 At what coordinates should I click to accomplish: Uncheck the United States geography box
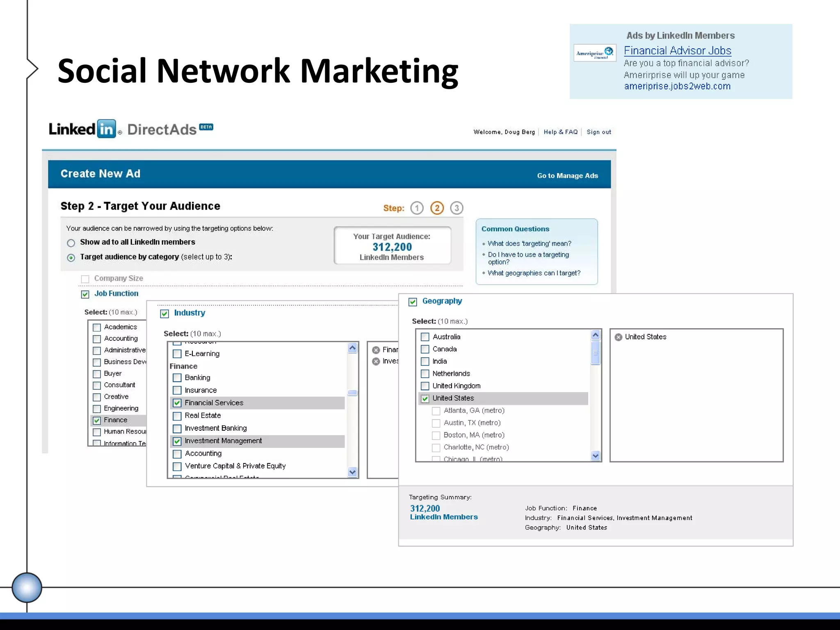click(425, 398)
